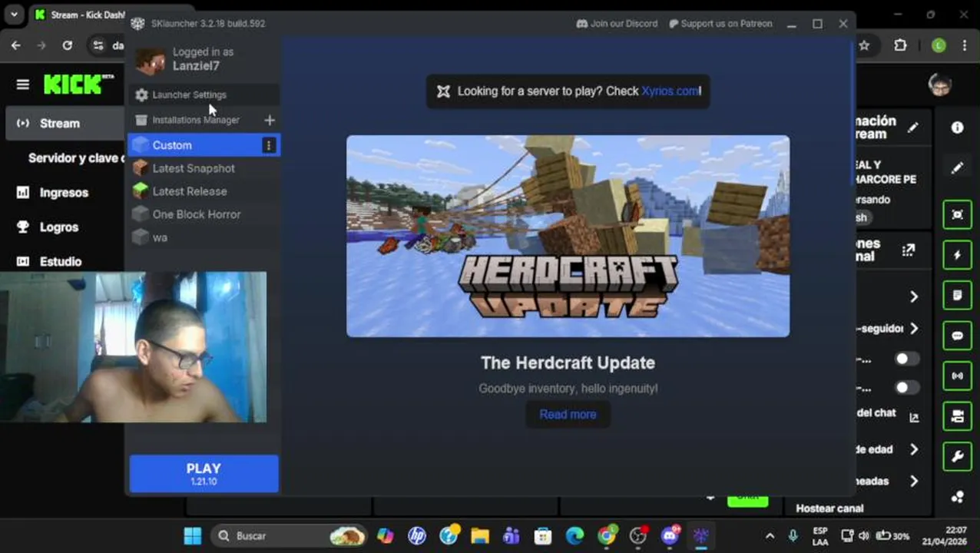Image resolution: width=980 pixels, height=553 pixels.
Task: Open Servidor y clave in Kick sidebar
Action: coord(75,158)
